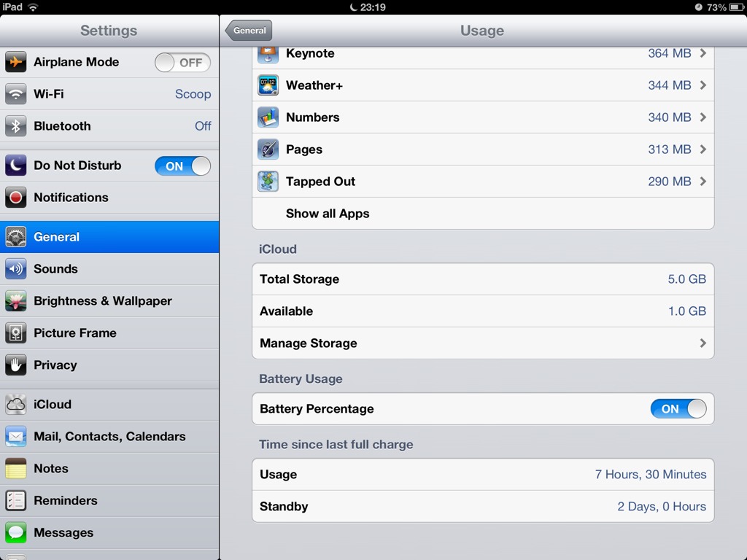Open Picture Frame settings
Viewport: 747px width, 560px height.
point(109,332)
